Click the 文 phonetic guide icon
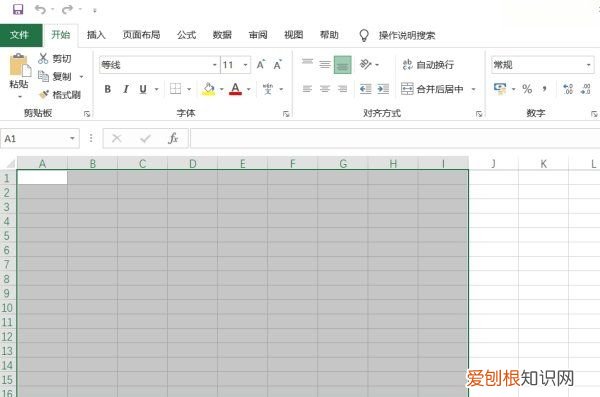The width and height of the screenshot is (600, 397). 267,89
